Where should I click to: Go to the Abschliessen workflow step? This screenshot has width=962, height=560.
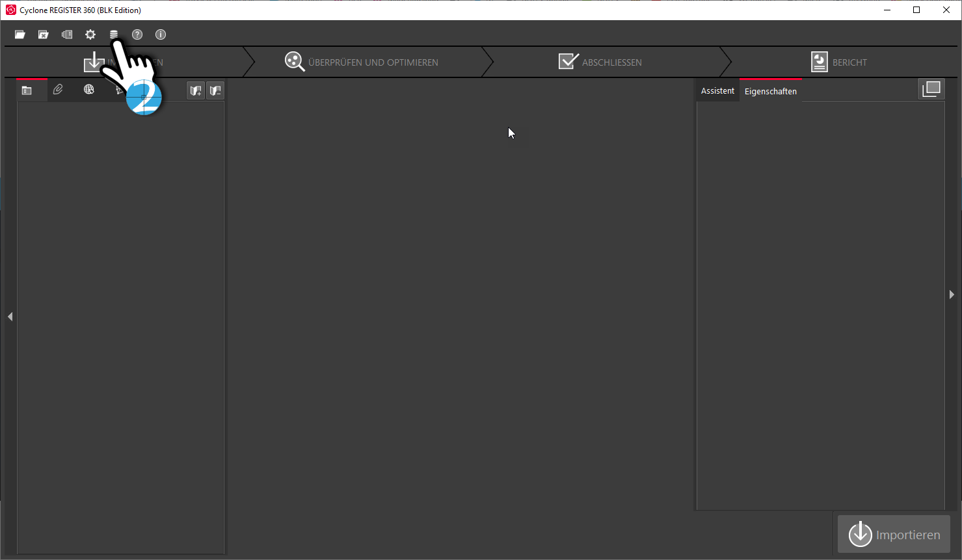point(600,62)
